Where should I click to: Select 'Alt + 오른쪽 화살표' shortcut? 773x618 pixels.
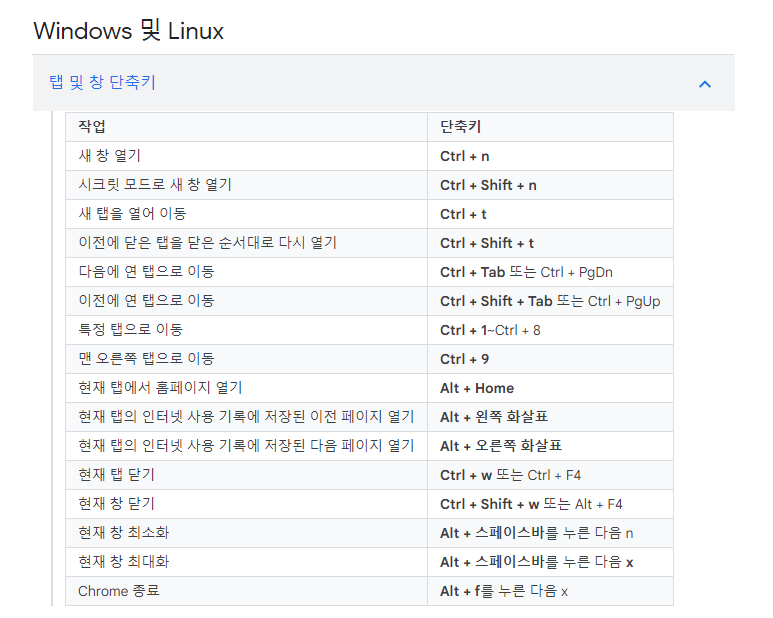pyautogui.click(x=501, y=446)
